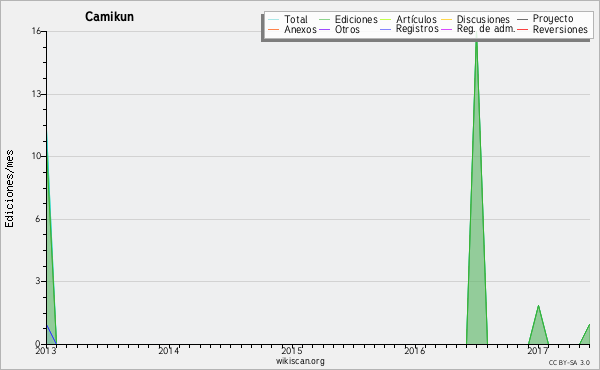The height and width of the screenshot is (370, 600).
Task: Click the CC BY-SA 3.0 license text
Action: [x=569, y=363]
